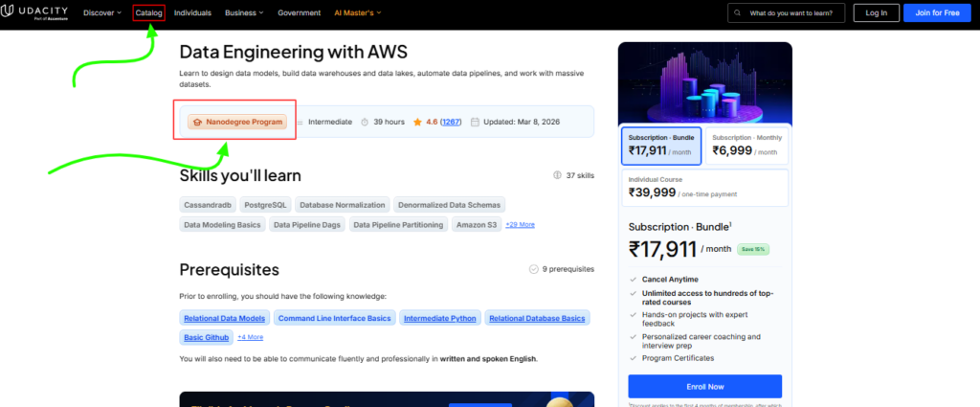
Task: Select the Subscription Bundle pricing option
Action: [x=660, y=146]
